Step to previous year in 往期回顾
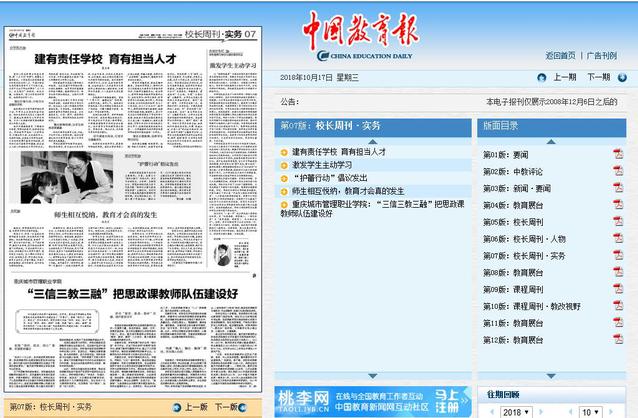Screen dimensions: 638x418 pos(492,412)
